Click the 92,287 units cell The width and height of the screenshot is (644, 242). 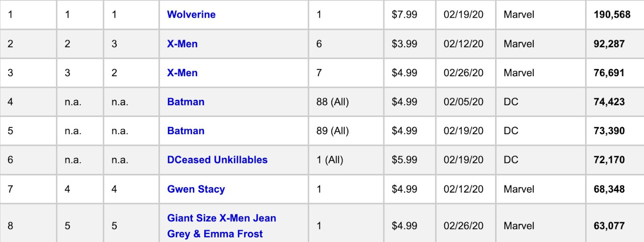609,44
